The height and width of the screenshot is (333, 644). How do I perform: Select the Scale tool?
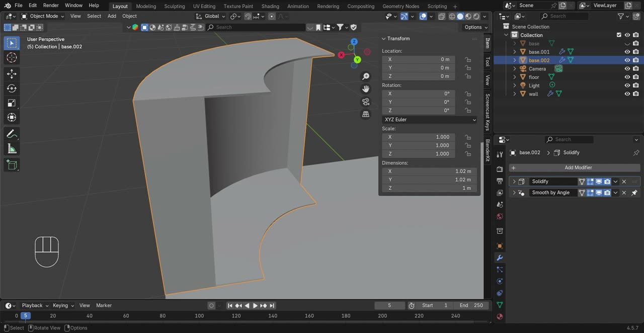tap(12, 103)
